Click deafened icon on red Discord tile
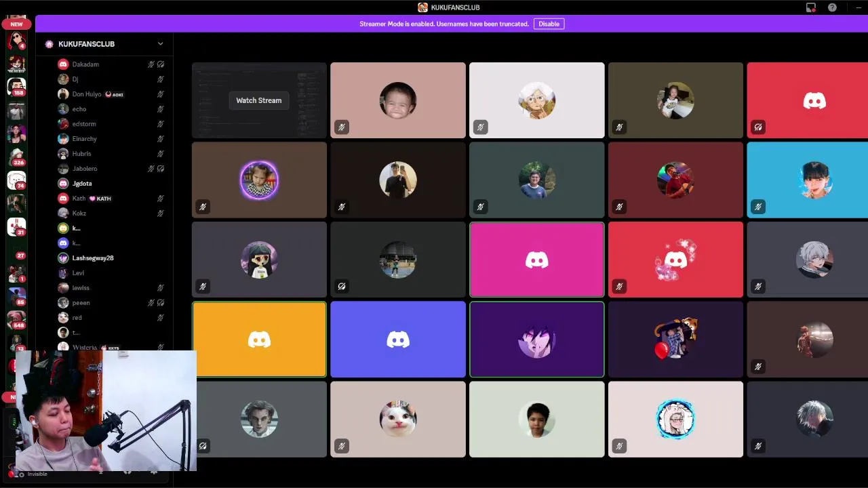868x488 pixels. tap(758, 127)
